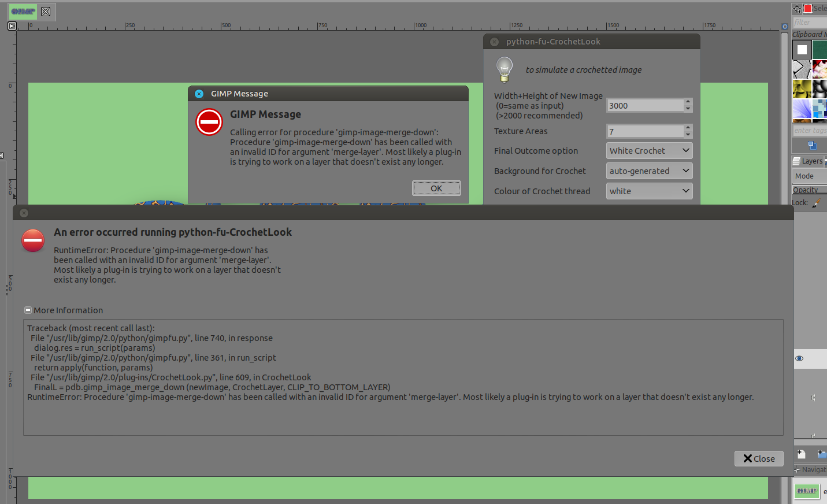The image size is (827, 504).
Task: Click the traceback line mentioning CrochetLook.py line 609
Action: click(171, 377)
